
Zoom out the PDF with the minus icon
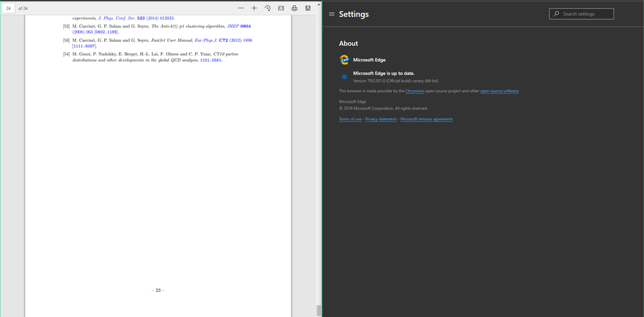point(240,8)
